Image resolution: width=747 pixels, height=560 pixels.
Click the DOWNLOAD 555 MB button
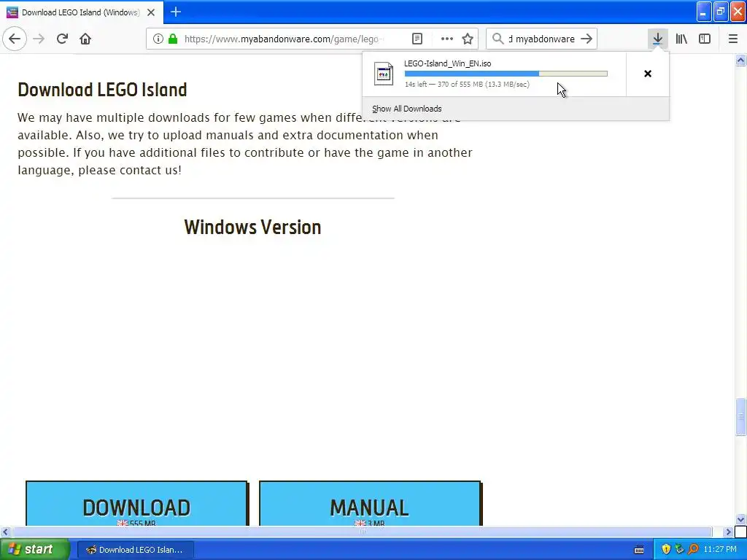coord(136,504)
